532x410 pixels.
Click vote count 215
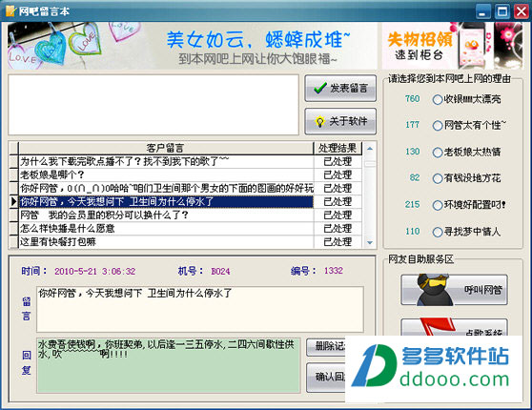click(x=412, y=204)
